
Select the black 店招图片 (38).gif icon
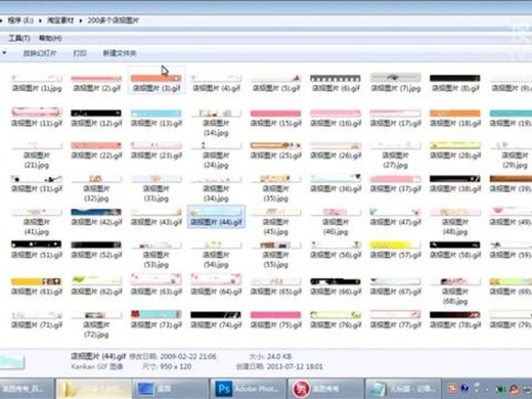(455, 179)
